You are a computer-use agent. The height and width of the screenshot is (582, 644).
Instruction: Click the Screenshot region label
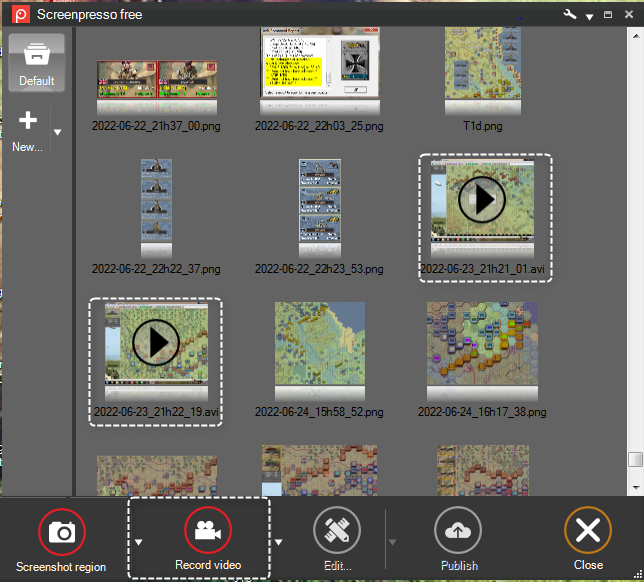(x=61, y=567)
